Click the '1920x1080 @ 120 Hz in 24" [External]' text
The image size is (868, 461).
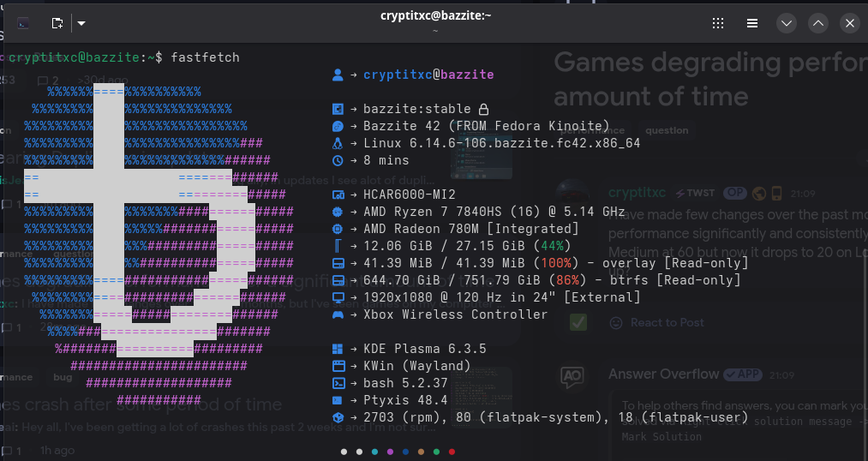click(501, 297)
